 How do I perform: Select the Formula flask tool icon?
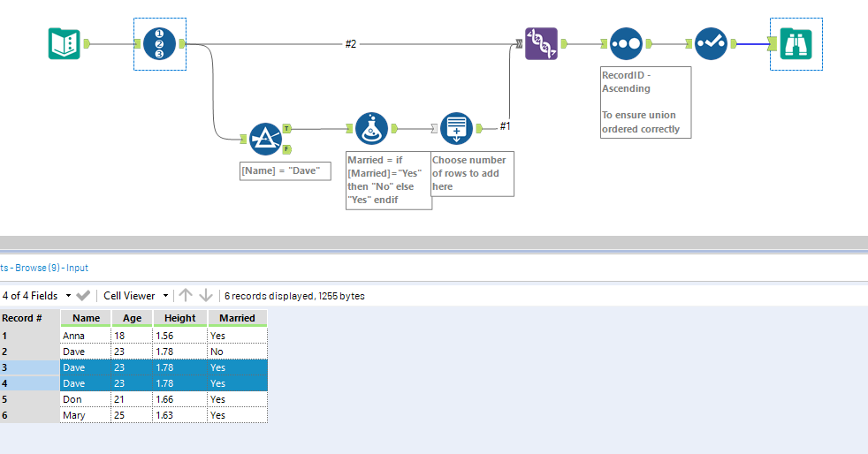(371, 128)
